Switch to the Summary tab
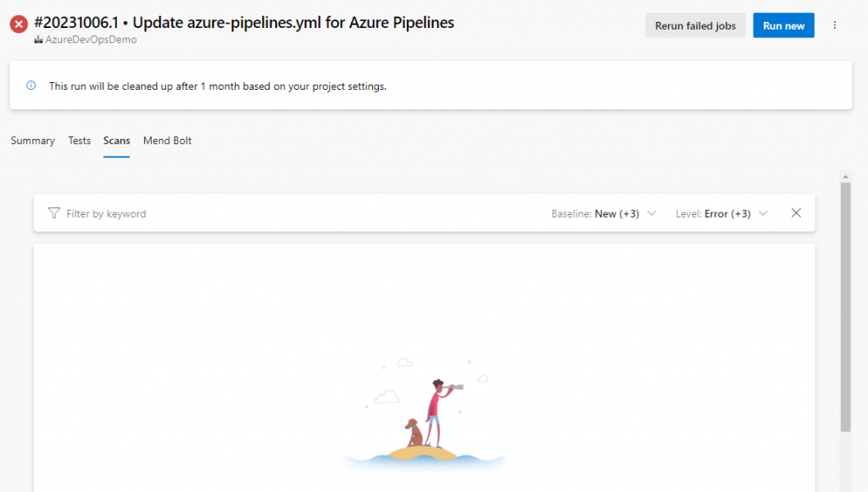The height and width of the screenshot is (492, 868). click(x=33, y=141)
